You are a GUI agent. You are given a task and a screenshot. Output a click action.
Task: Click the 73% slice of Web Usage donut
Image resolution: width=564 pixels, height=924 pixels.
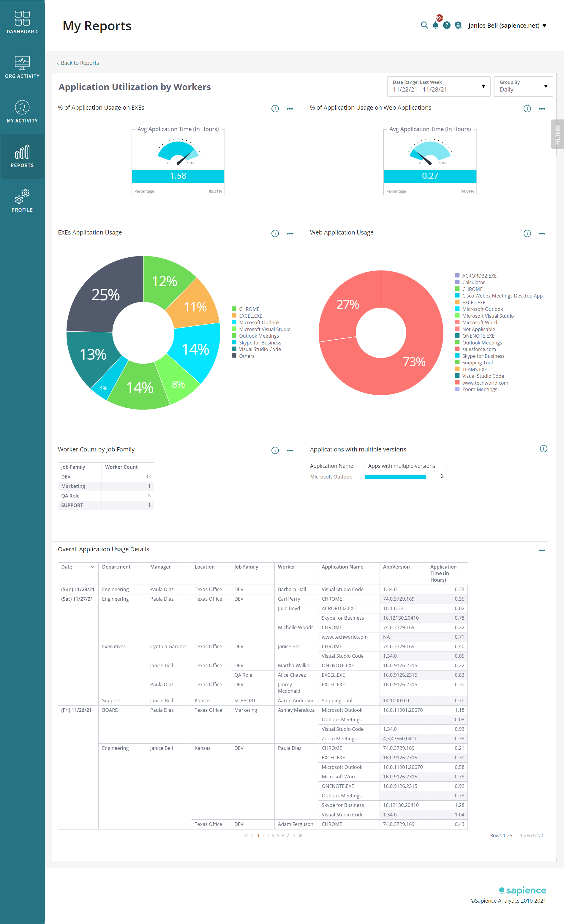tap(414, 361)
